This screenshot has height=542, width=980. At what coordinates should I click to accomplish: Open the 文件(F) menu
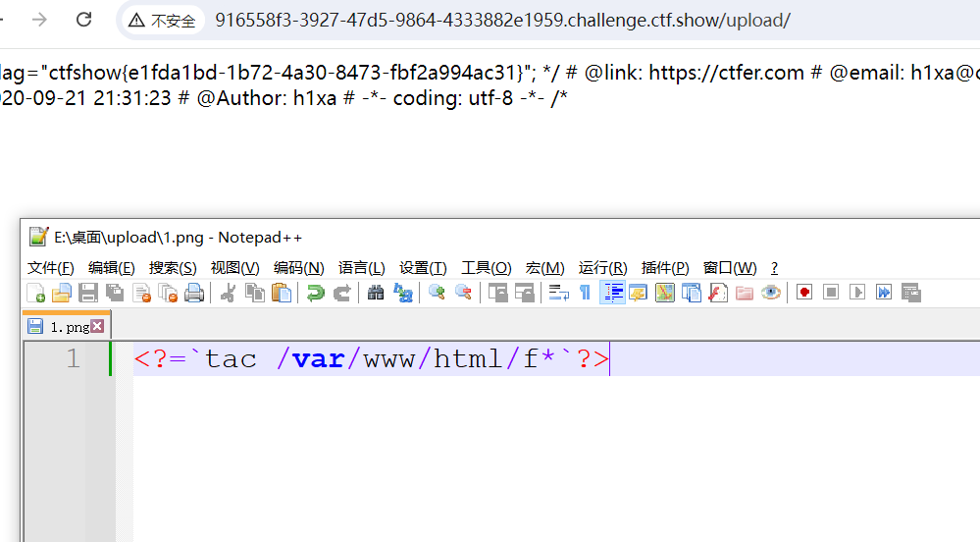coord(51,268)
